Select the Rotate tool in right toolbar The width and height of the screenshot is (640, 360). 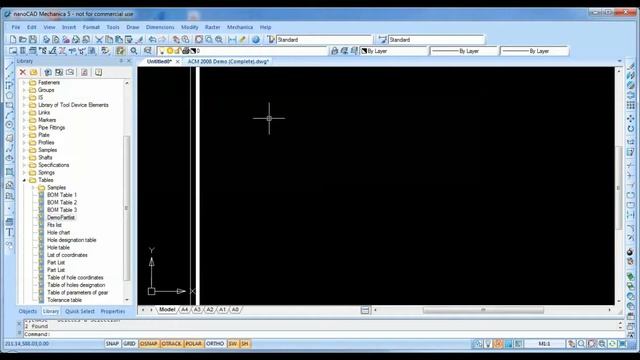[631, 129]
